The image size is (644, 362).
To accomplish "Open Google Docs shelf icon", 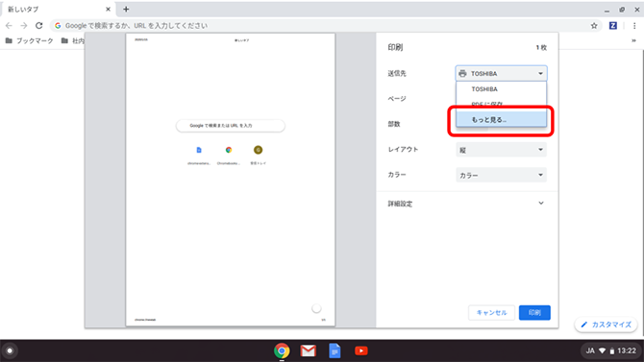I will 334,350.
